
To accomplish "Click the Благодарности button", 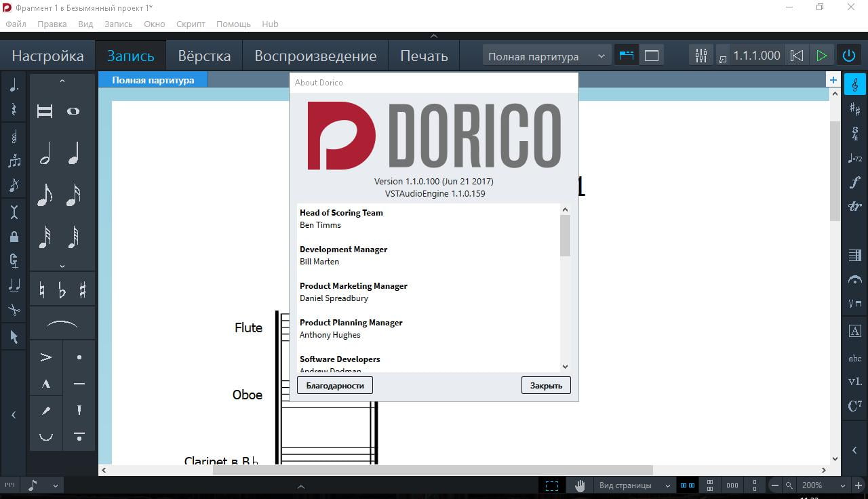I will [335, 385].
